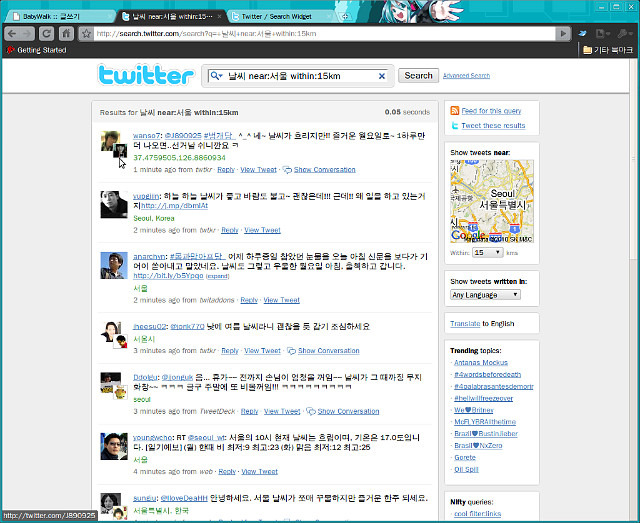640x523 pixels.
Task: Open the Ddolgu username link
Action: pos(145,377)
